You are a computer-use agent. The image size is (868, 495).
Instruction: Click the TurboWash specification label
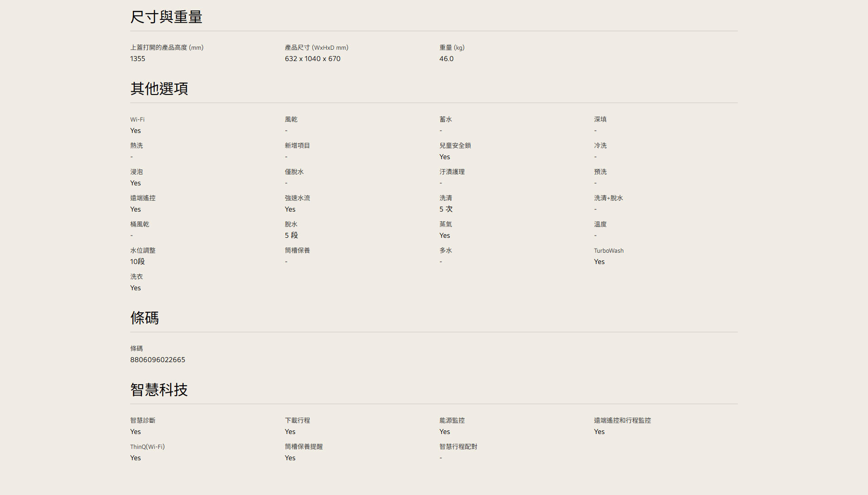coord(609,251)
